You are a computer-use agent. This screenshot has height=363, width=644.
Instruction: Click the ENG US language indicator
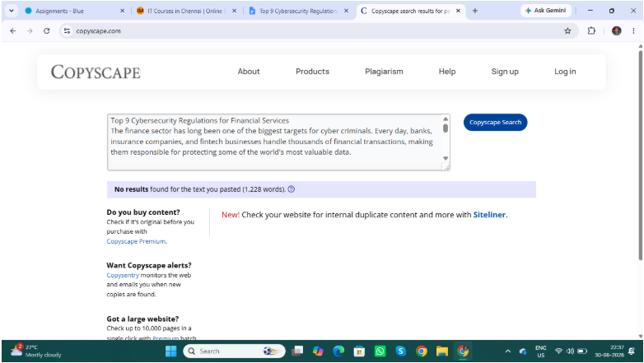[541, 351]
